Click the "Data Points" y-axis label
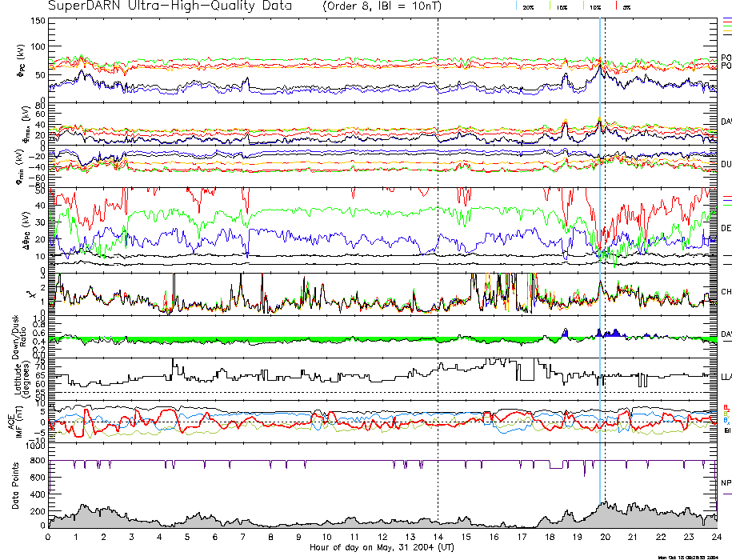Screen dimensions: 732x560 point(15,486)
